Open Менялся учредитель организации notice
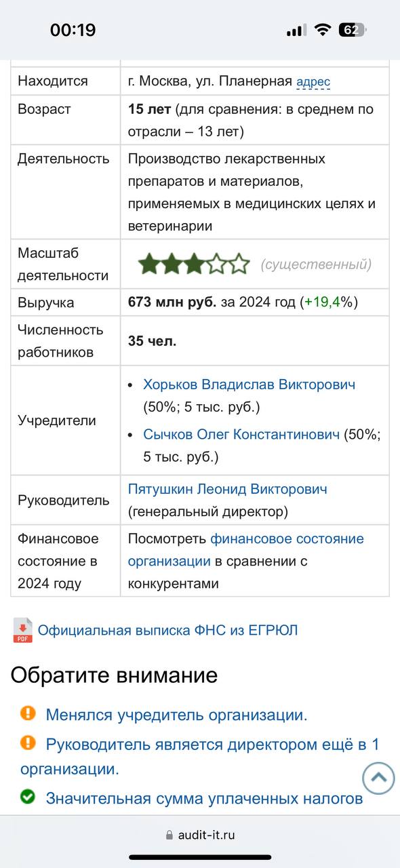 pyautogui.click(x=176, y=715)
